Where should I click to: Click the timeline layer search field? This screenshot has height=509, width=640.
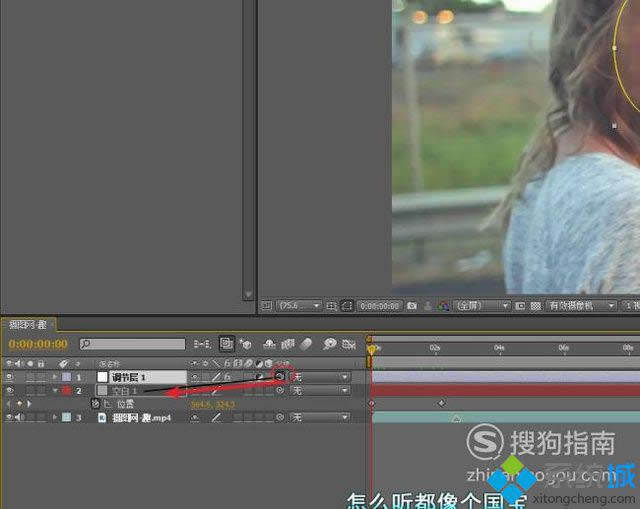pyautogui.click(x=132, y=344)
